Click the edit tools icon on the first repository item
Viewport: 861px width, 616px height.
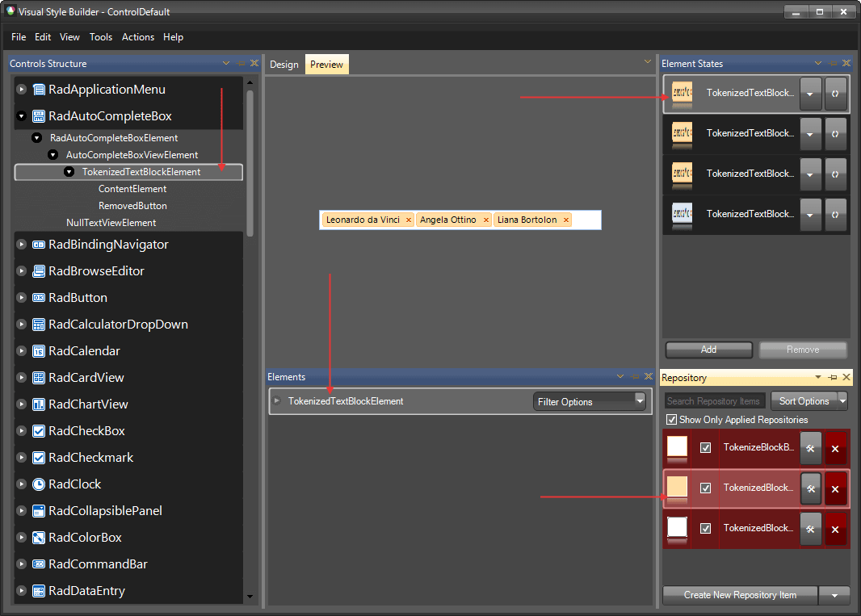pos(810,447)
